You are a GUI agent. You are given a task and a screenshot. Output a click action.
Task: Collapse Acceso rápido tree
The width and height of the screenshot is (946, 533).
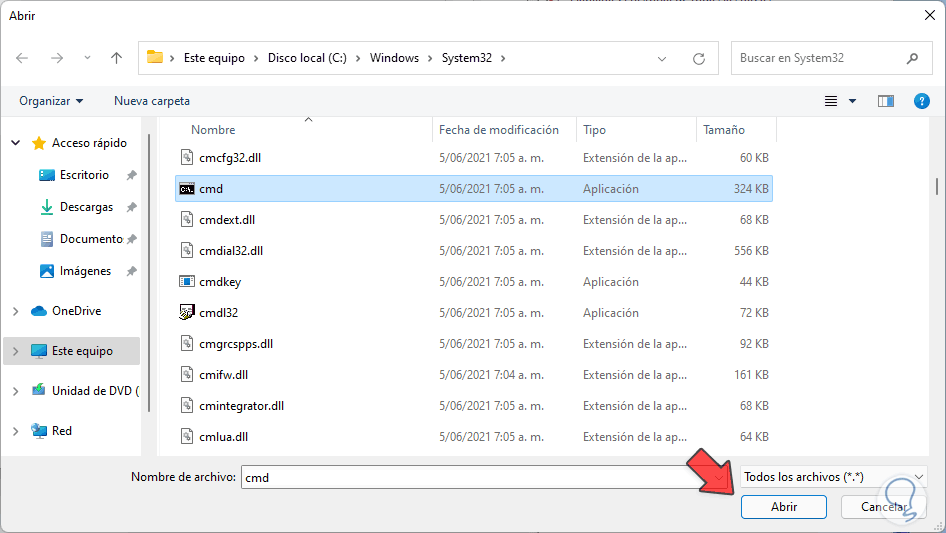point(16,143)
